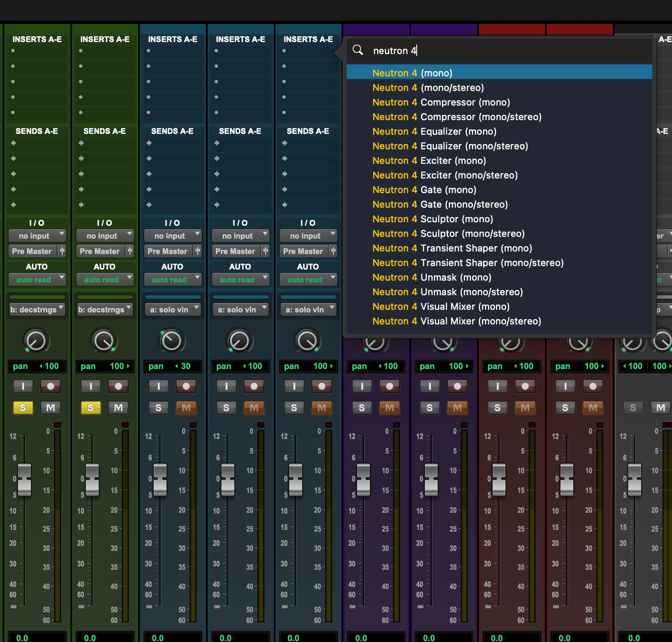Image resolution: width=672 pixels, height=642 pixels.
Task: Click the SENDS A-E header on the second green track
Action: tap(105, 131)
